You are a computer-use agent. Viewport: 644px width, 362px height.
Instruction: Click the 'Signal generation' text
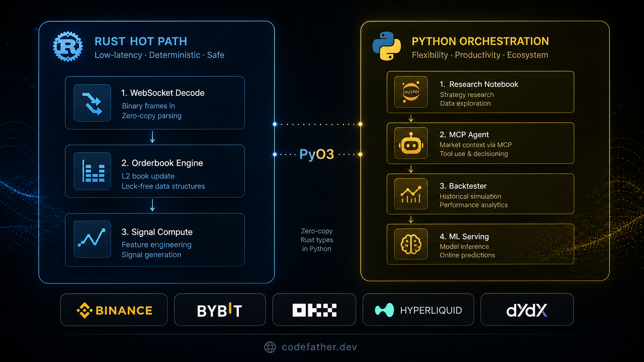click(151, 255)
